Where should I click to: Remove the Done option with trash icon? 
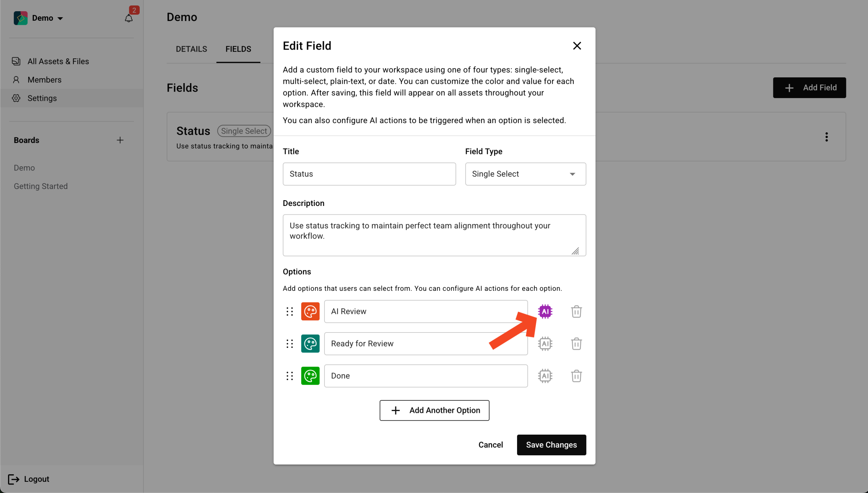tap(576, 376)
